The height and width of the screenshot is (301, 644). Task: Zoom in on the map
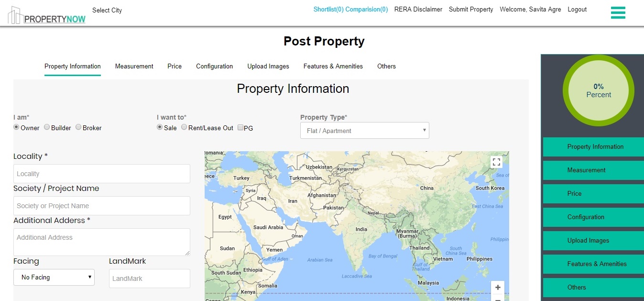click(498, 287)
